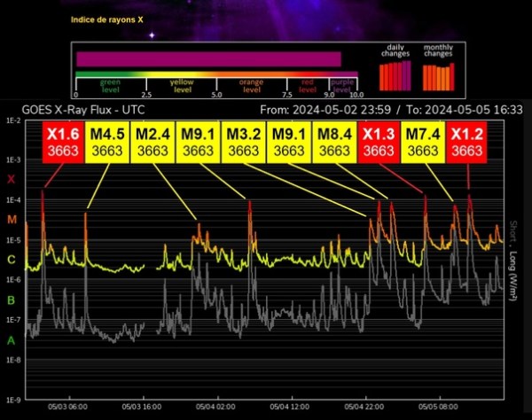Click the M8.4 flare label box
The height and width of the screenshot is (420, 532).
coord(334,142)
